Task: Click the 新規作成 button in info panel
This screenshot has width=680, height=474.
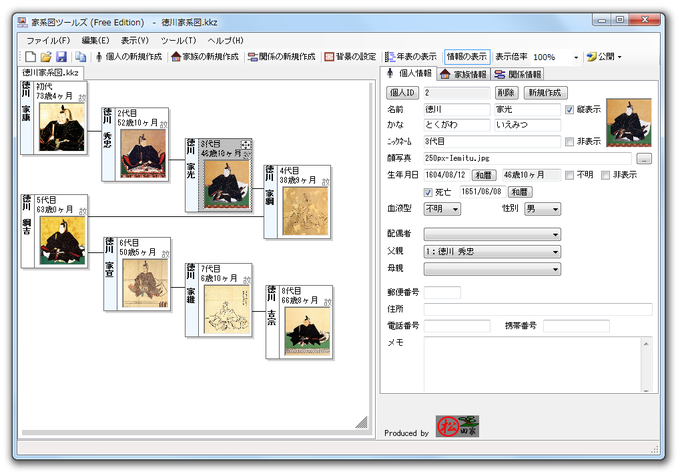Action: coord(545,92)
